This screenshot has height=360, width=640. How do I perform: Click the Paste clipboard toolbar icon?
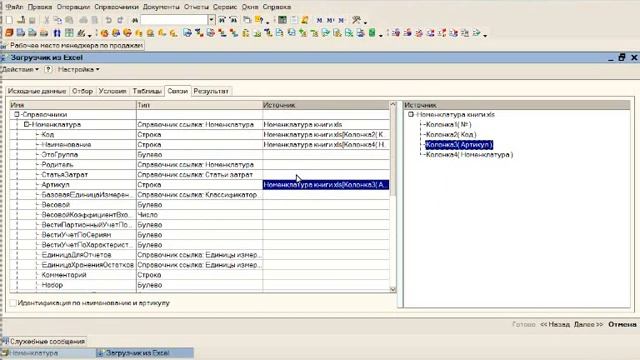69,20
